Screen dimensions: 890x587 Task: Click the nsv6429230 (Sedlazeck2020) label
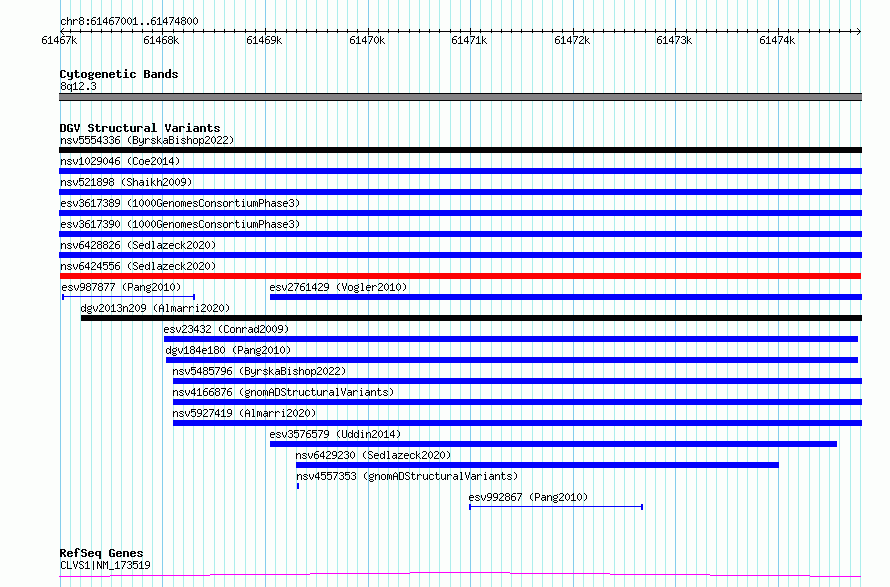[373, 455]
